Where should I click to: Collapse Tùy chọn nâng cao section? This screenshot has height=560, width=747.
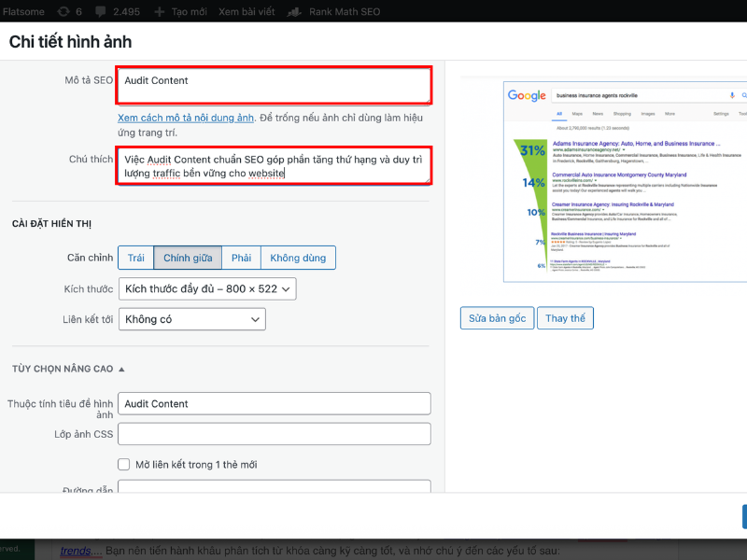tap(68, 369)
